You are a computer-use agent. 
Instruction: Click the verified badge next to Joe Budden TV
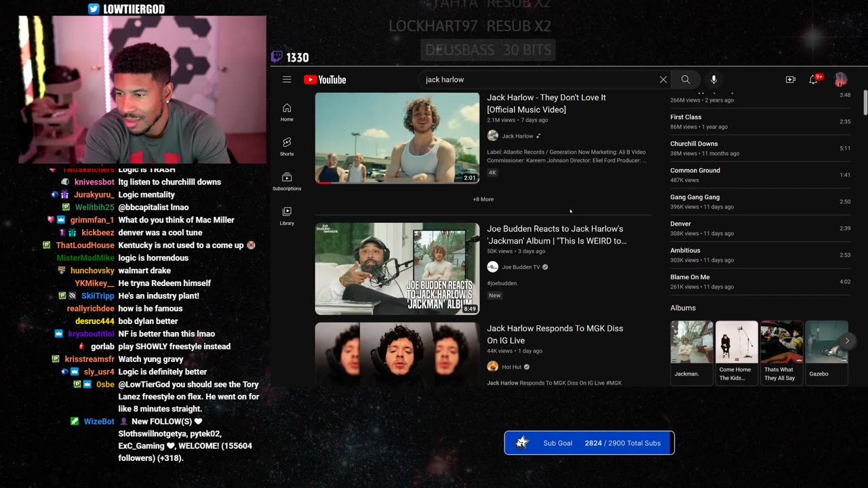[x=545, y=267]
